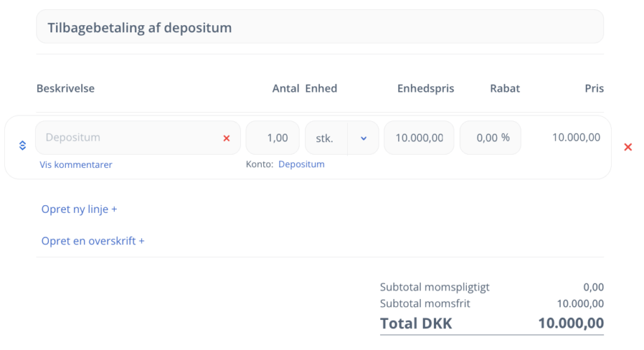
Task: Open the Konto 'Depositum' account link
Action: tap(301, 164)
